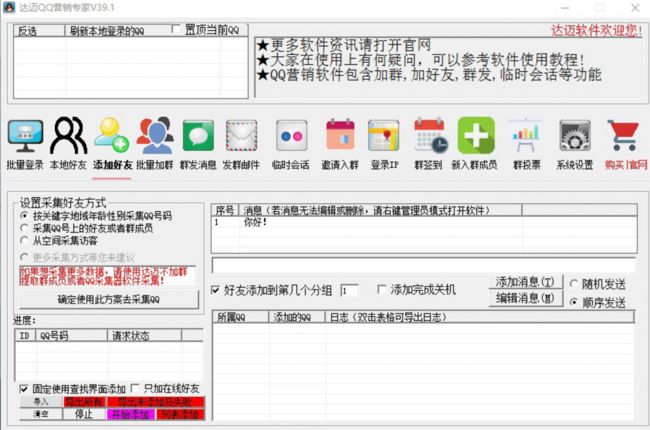Click the 添加消息(T) button
Screen dimensions: 650x430
525,282
